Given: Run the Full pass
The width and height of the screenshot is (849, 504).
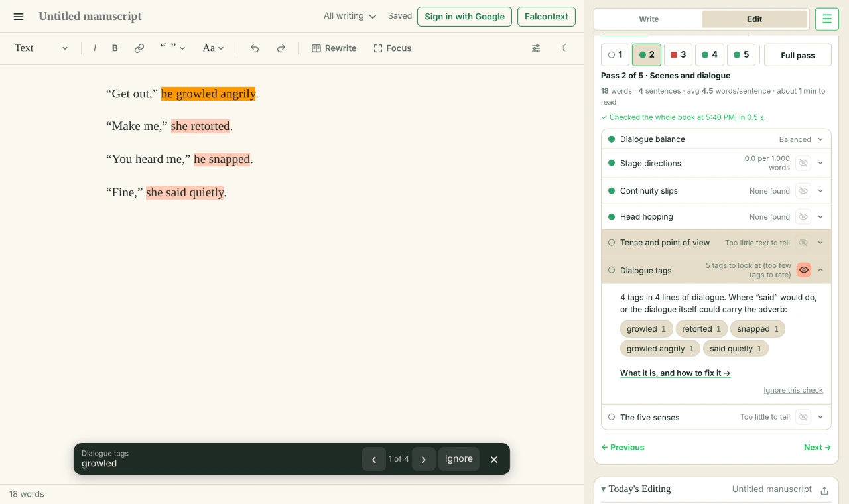Looking at the screenshot, I should tap(798, 55).
